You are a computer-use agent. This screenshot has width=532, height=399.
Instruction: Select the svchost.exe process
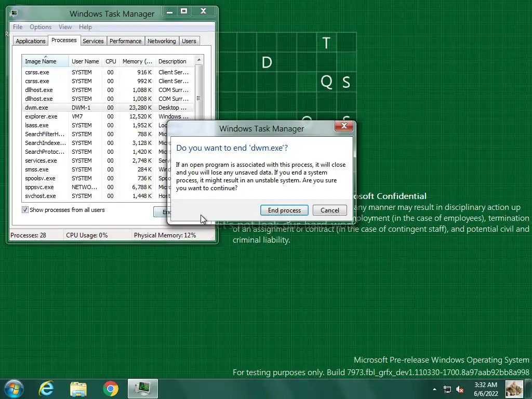(95, 196)
